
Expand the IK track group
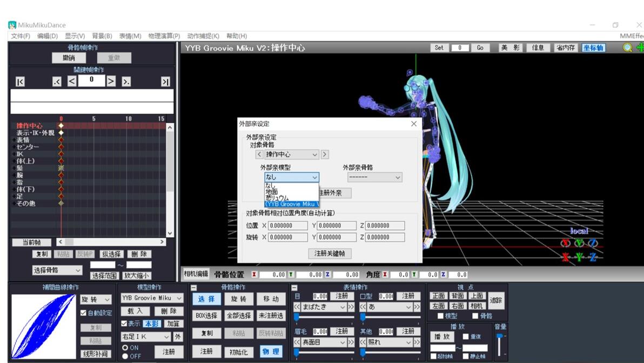(14, 154)
